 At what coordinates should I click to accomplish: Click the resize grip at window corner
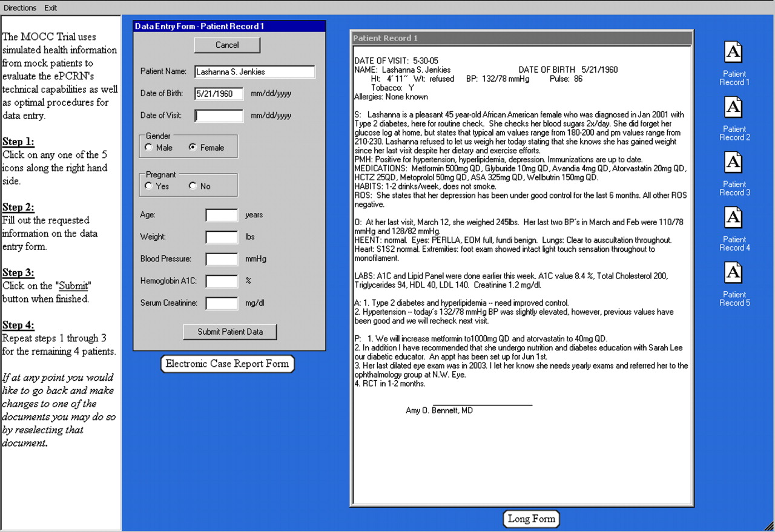[x=769, y=526]
